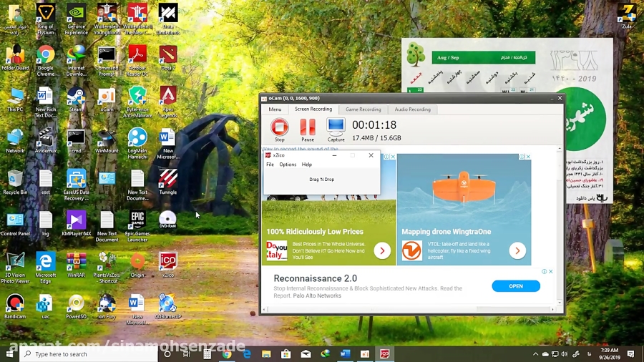The width and height of the screenshot is (644, 362).
Task: Select the Acrobat Reader DC desktop icon
Action: pyautogui.click(x=137, y=61)
